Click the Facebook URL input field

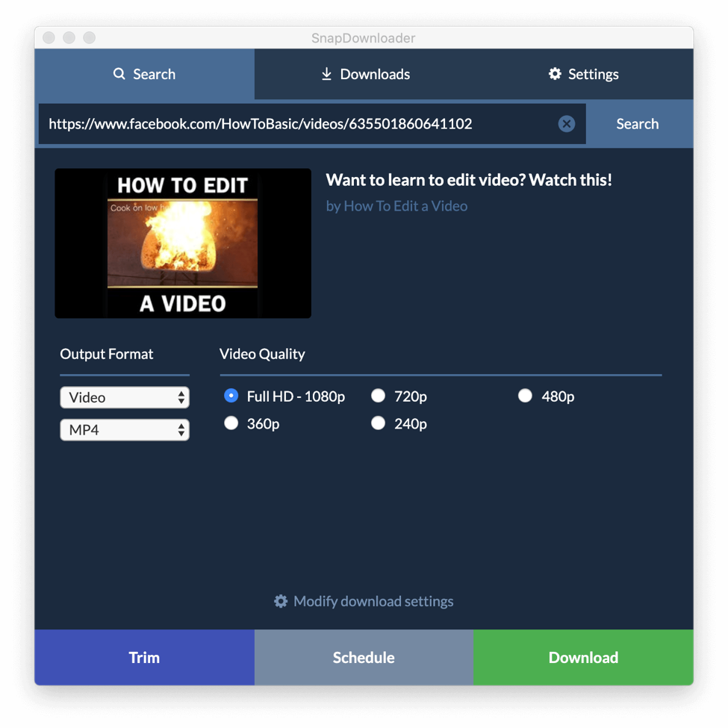(299, 124)
